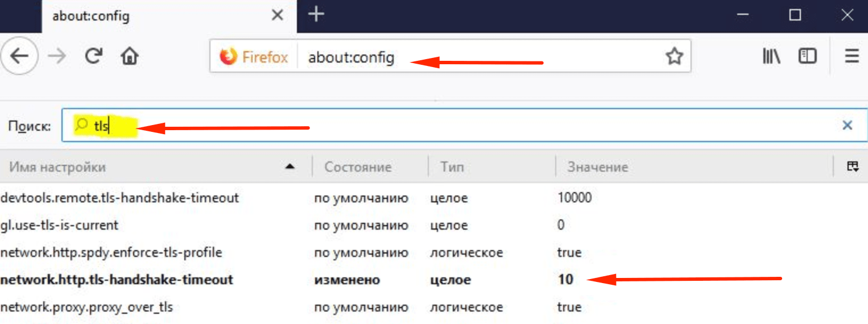This screenshot has height=324, width=868.
Task: Click the Firefox identity icon in address bar
Action: pyautogui.click(x=254, y=57)
